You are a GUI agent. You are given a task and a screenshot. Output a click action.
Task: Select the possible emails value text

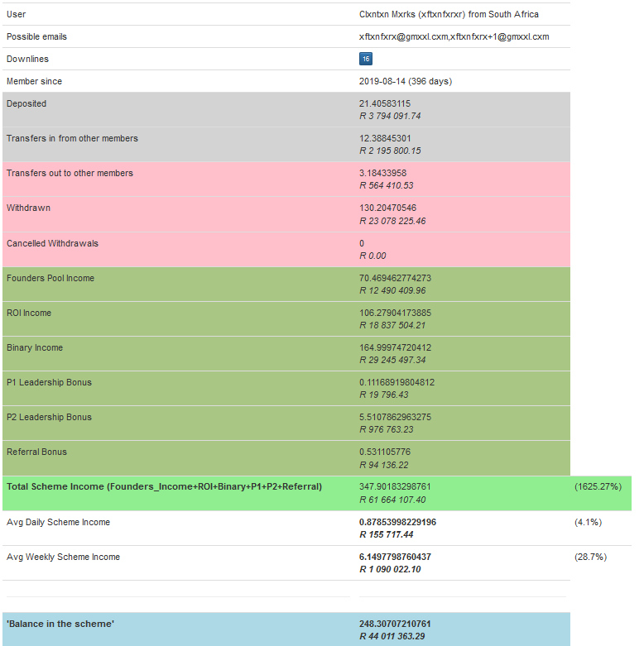pos(454,36)
